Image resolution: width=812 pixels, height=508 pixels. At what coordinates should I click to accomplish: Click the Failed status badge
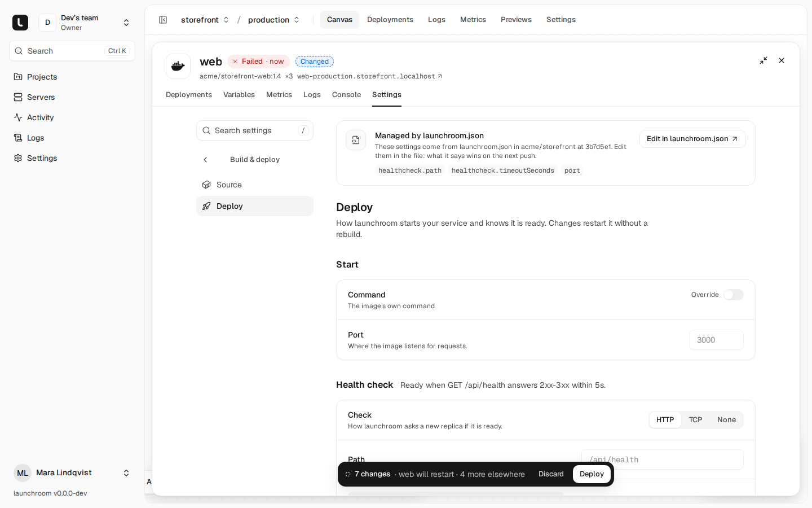click(258, 62)
